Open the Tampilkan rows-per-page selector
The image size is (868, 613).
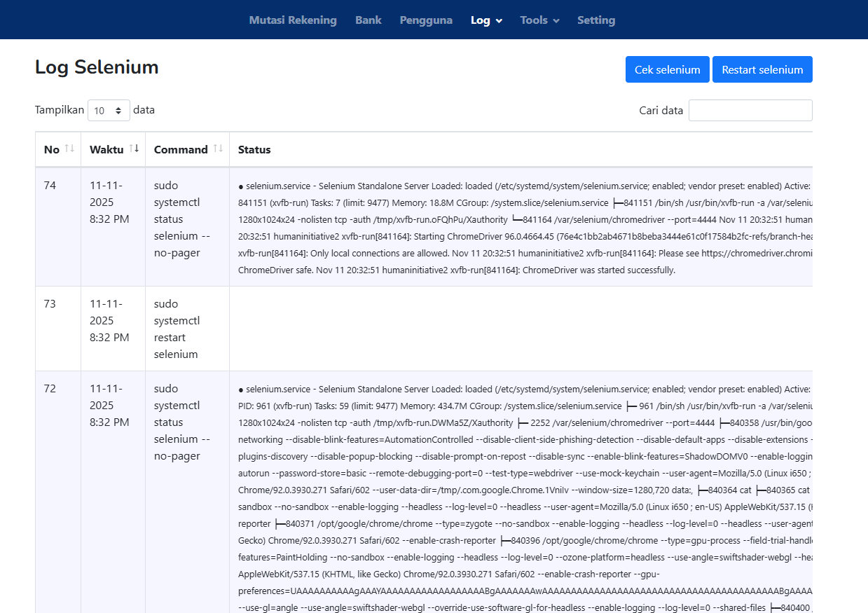click(109, 111)
